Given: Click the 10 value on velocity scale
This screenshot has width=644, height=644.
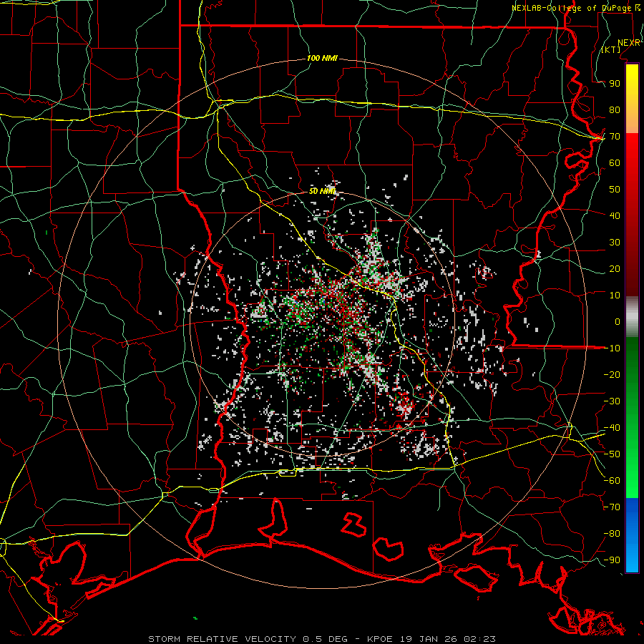Looking at the screenshot, I should [x=615, y=296].
